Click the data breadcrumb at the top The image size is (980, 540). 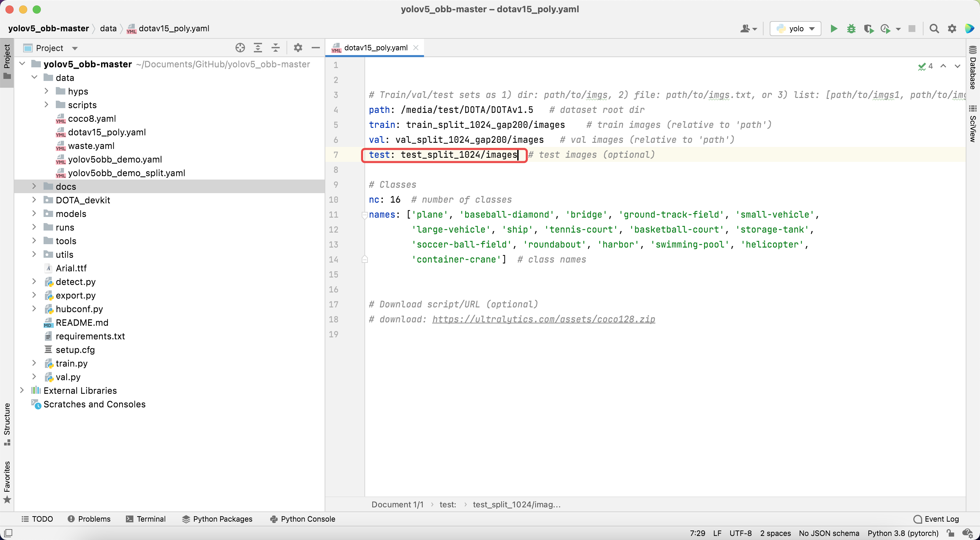point(108,28)
